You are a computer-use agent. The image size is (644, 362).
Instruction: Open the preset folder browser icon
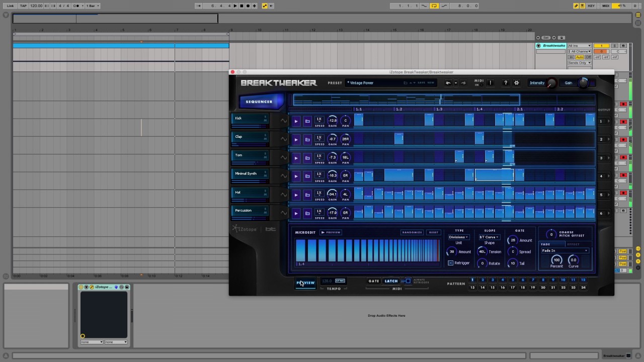coord(405,83)
